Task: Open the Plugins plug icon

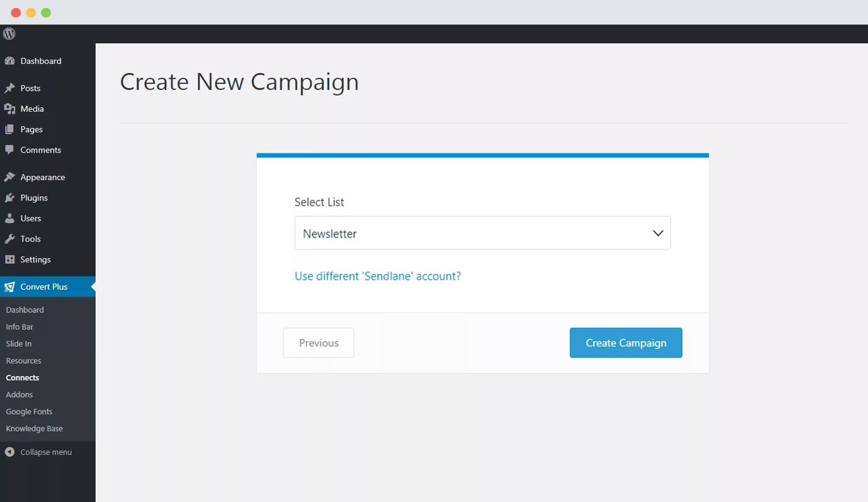Action: click(10, 198)
